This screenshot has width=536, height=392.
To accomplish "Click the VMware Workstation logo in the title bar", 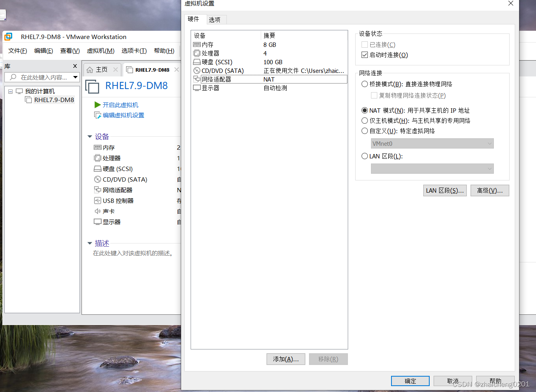I will (8, 37).
